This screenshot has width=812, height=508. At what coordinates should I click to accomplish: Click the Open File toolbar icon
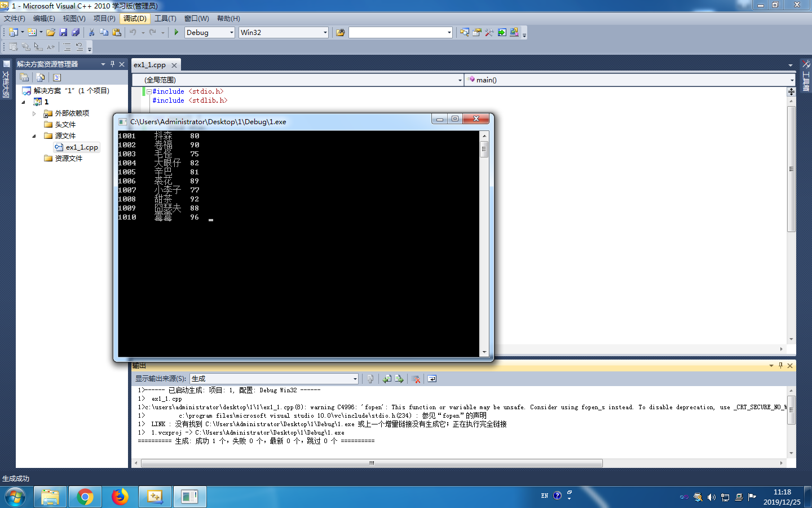click(51, 32)
